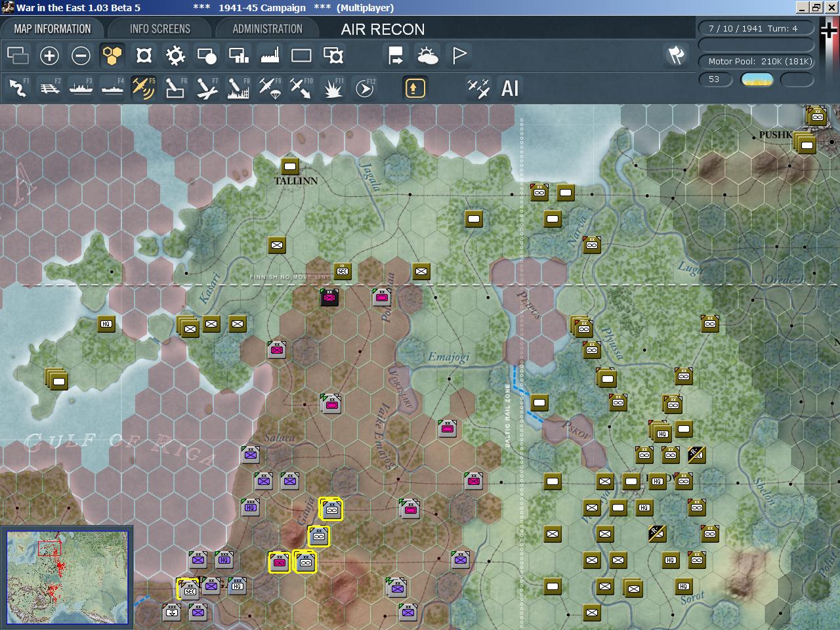
Task: Click the rectangle with gear icon
Action: (x=333, y=56)
